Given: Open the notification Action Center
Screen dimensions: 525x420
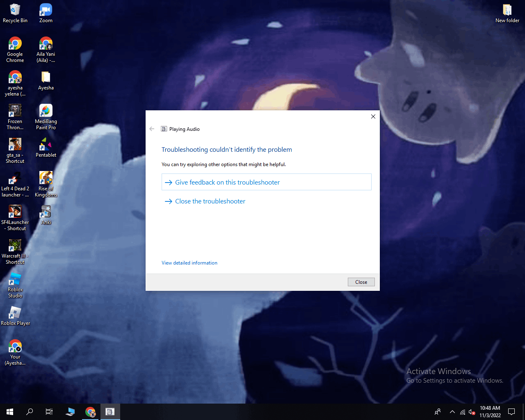Looking at the screenshot, I should [x=511, y=412].
